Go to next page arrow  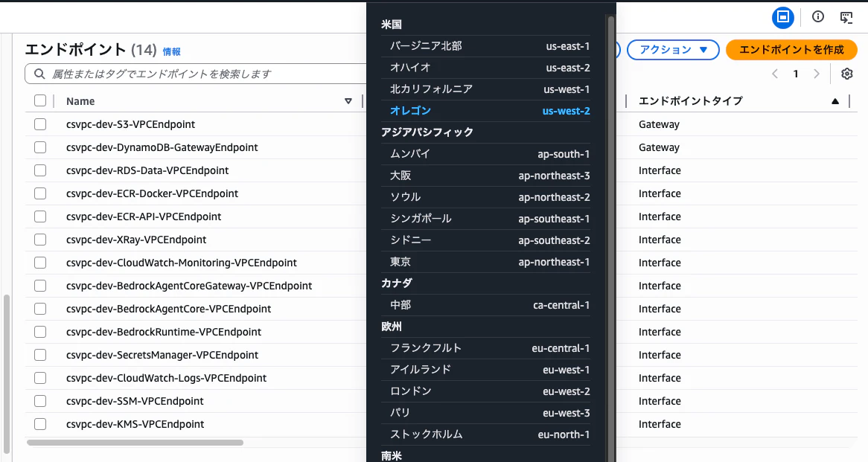pyautogui.click(x=816, y=74)
